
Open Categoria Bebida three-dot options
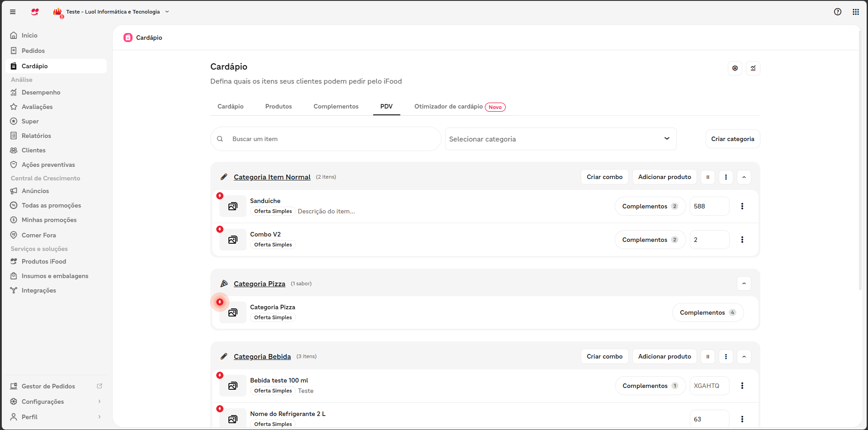(726, 356)
